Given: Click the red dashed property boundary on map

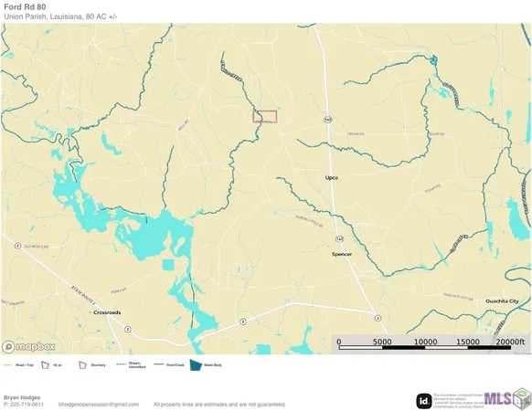Looking at the screenshot, I should pos(265,116).
